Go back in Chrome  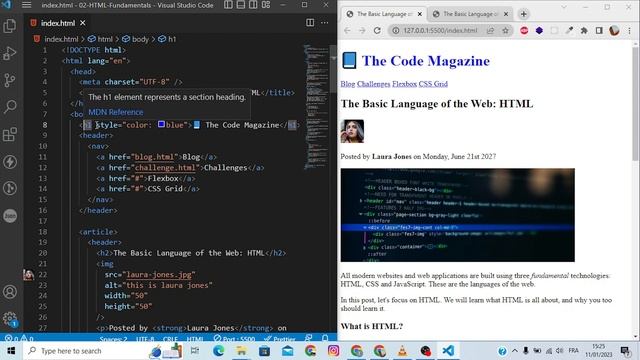pyautogui.click(x=347, y=31)
